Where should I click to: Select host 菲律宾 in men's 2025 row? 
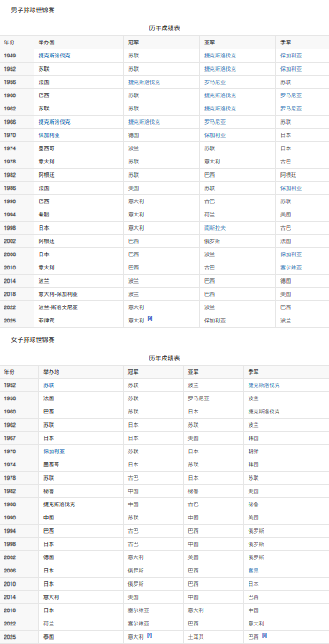[47, 321]
